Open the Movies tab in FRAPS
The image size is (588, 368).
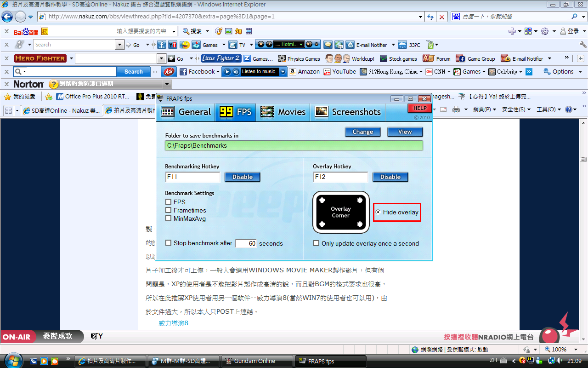click(283, 112)
